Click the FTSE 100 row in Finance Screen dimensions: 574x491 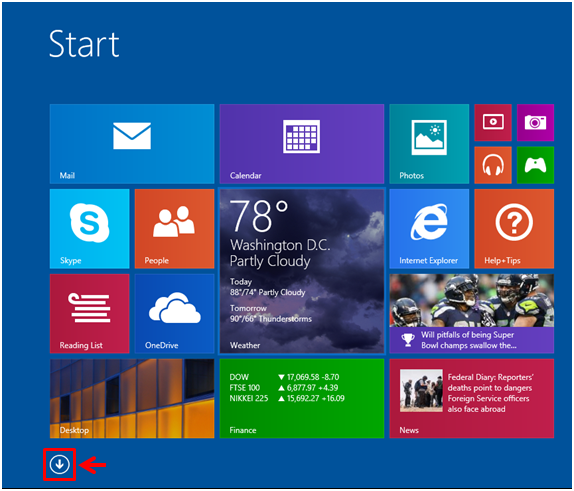284,388
